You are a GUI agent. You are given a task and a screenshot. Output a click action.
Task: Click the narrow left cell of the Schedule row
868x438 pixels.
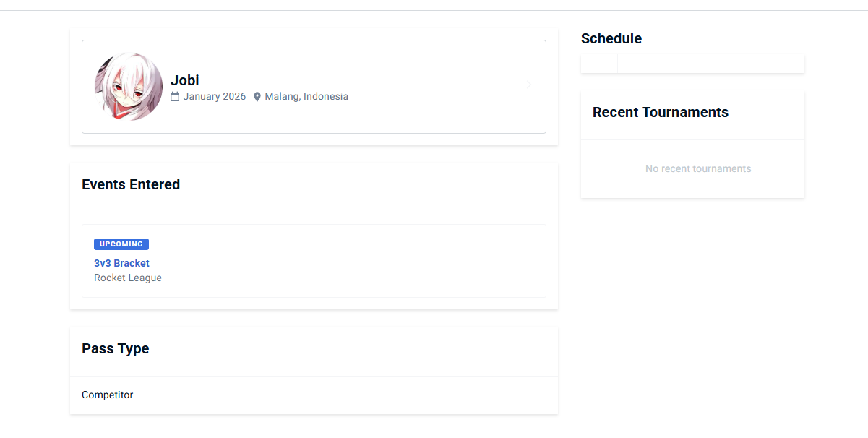pos(599,64)
